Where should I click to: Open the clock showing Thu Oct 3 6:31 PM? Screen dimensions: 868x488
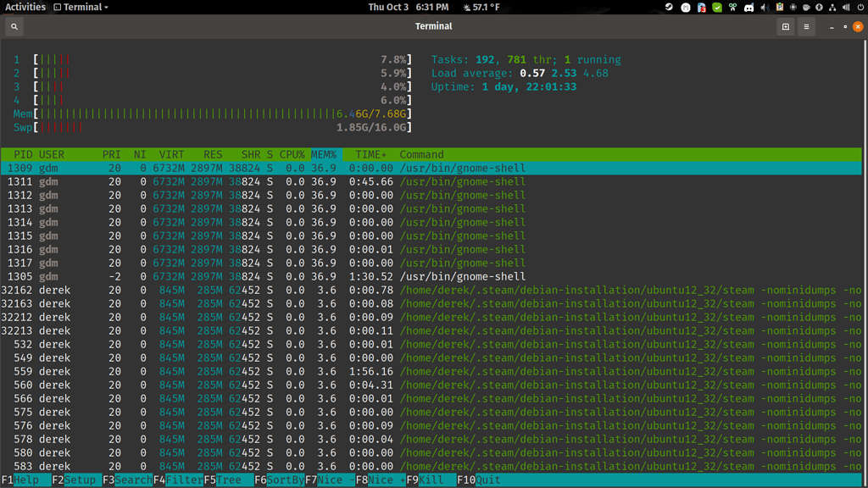coord(408,7)
